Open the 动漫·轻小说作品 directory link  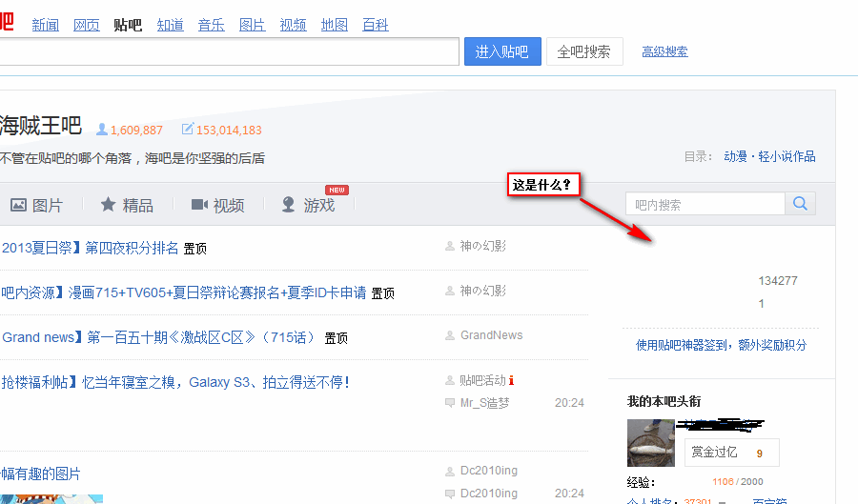tap(769, 156)
